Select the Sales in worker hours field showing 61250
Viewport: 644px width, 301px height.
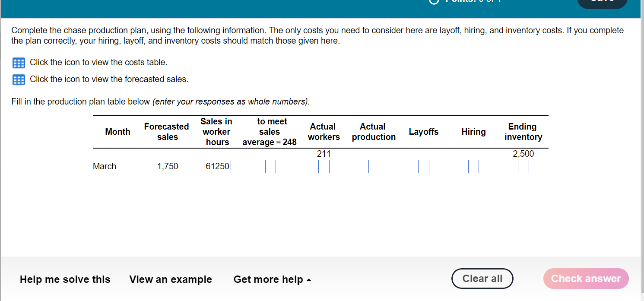pyautogui.click(x=217, y=166)
